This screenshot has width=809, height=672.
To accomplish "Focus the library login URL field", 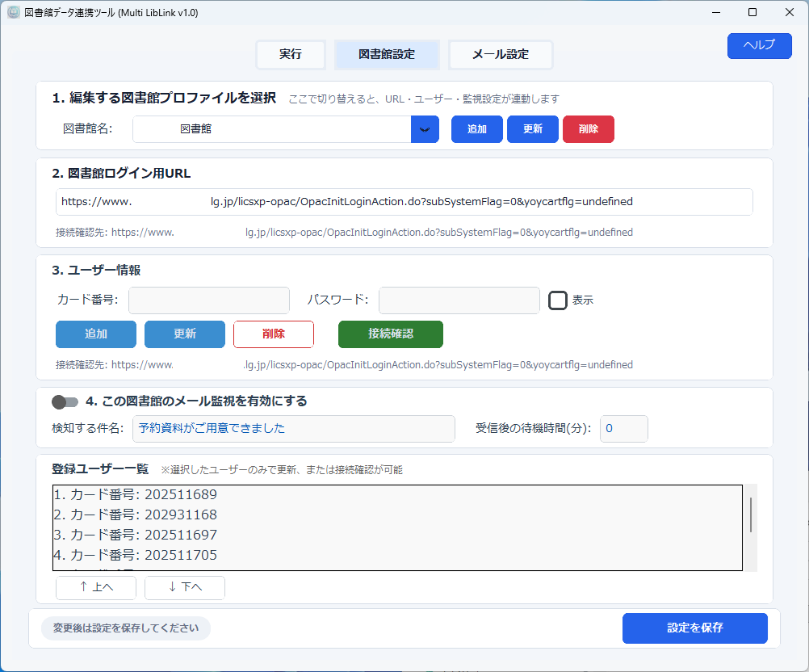I will 404,202.
